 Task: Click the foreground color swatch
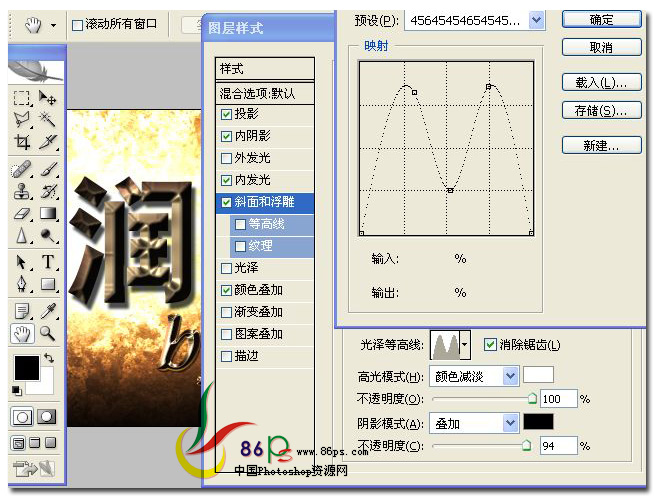[27, 368]
